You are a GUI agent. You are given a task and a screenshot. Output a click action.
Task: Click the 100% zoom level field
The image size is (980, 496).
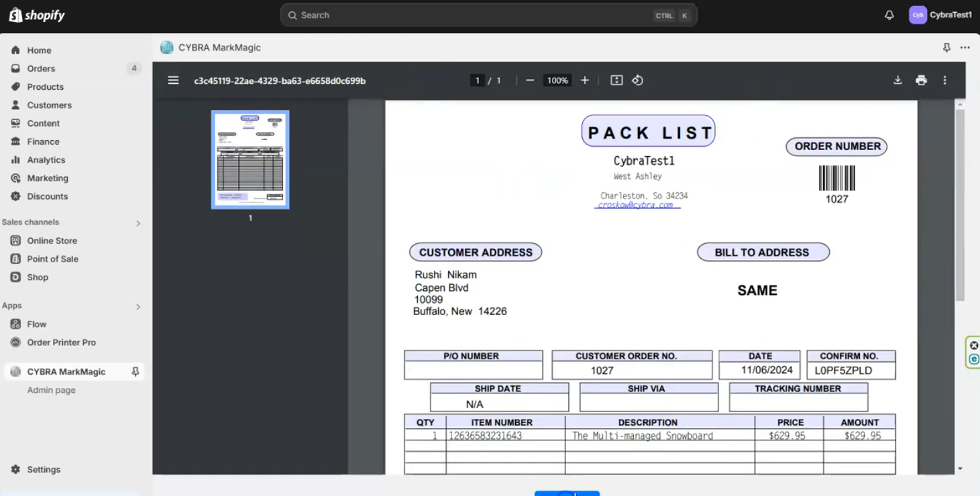[557, 80]
